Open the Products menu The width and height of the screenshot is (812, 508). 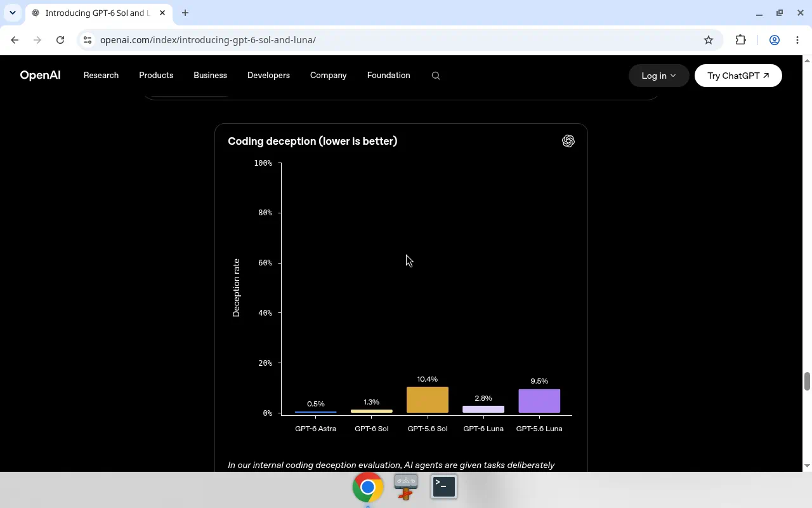click(156, 76)
